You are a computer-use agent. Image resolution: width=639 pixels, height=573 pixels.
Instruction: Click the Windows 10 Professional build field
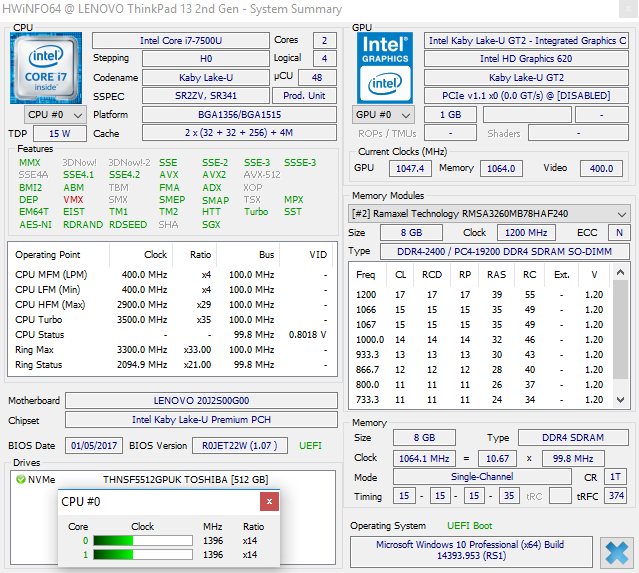[471, 551]
